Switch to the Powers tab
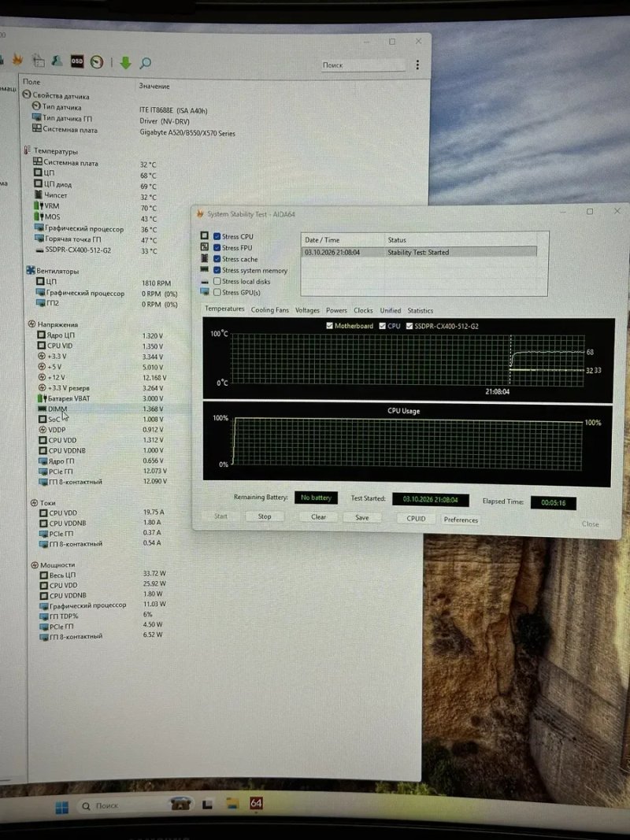Image resolution: width=630 pixels, height=840 pixels. pyautogui.click(x=336, y=310)
